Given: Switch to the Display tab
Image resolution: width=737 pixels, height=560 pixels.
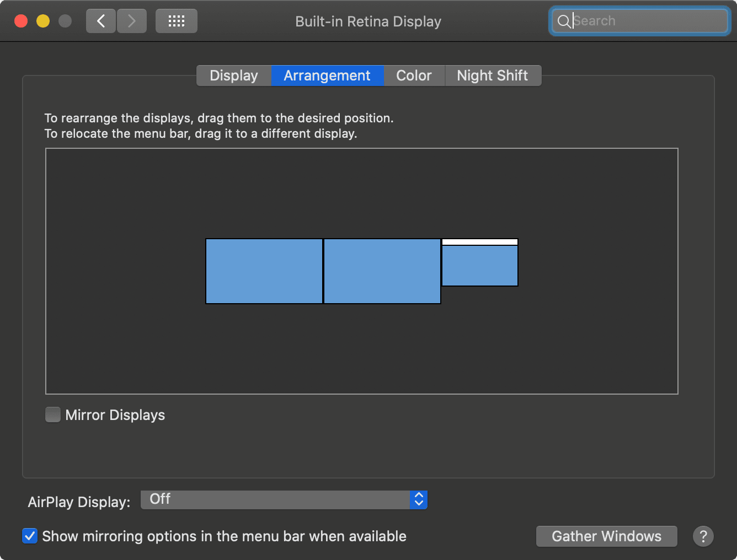Looking at the screenshot, I should [x=234, y=76].
